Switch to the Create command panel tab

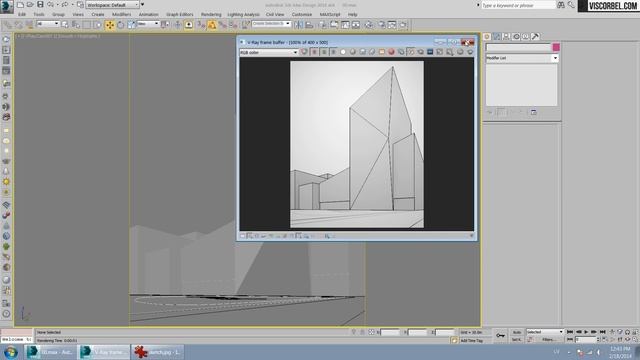point(487,36)
